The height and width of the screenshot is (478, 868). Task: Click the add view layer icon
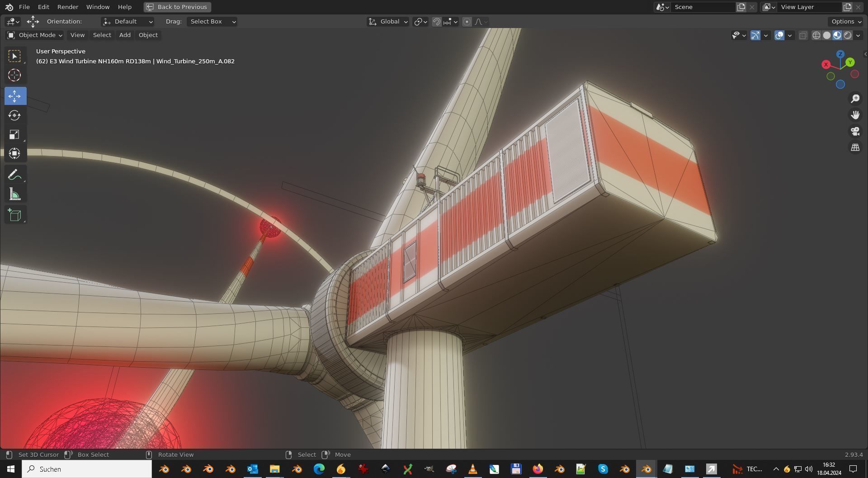coord(847,7)
